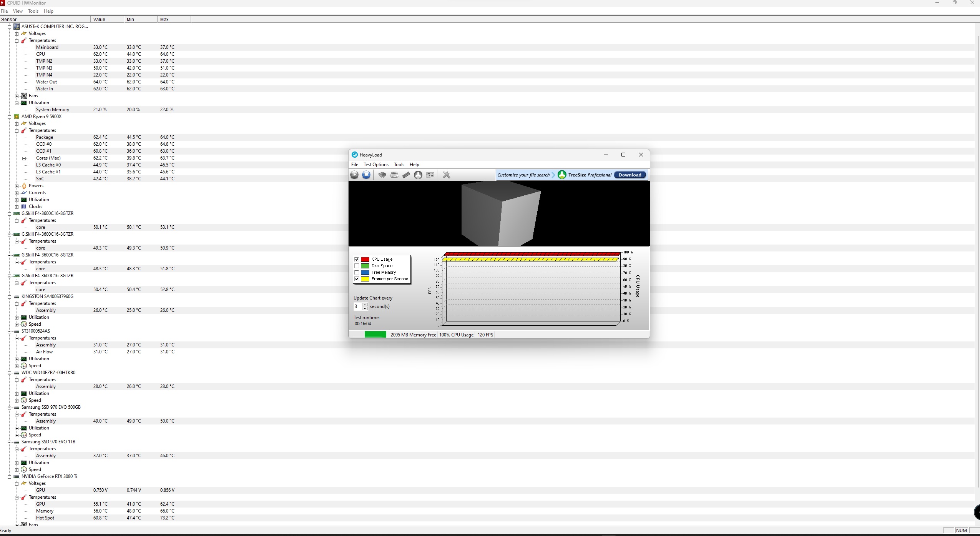Enable the Disk Space chart checkbox
This screenshot has height=536, width=980.
[x=357, y=266]
